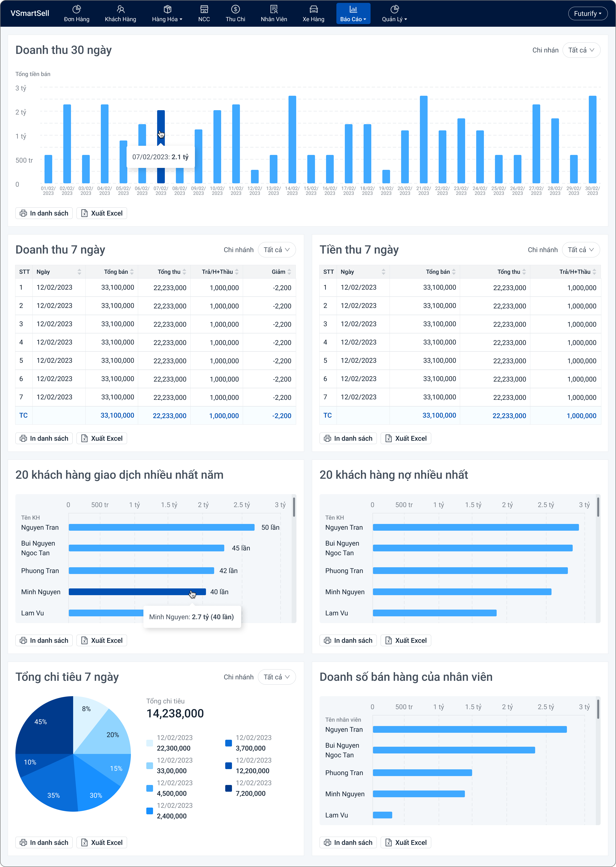
Task: Click Excel icon under Tổng chi tiêu 7 ngày
Action: [x=85, y=842]
